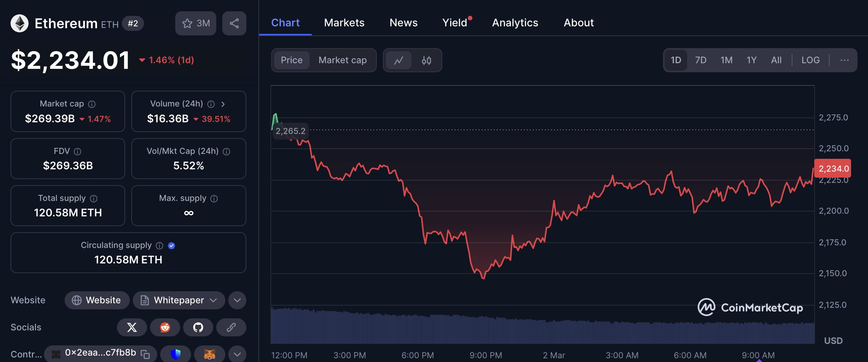Show Total supply info icon

[94, 199]
